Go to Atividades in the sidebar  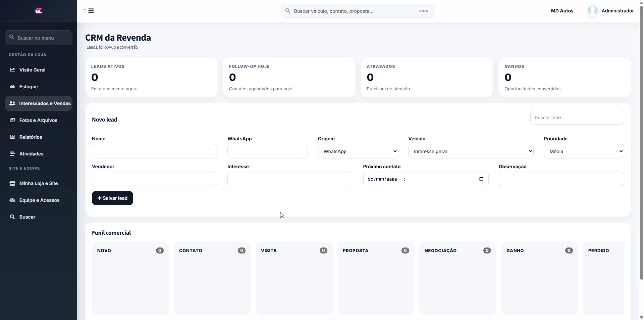pos(39,154)
